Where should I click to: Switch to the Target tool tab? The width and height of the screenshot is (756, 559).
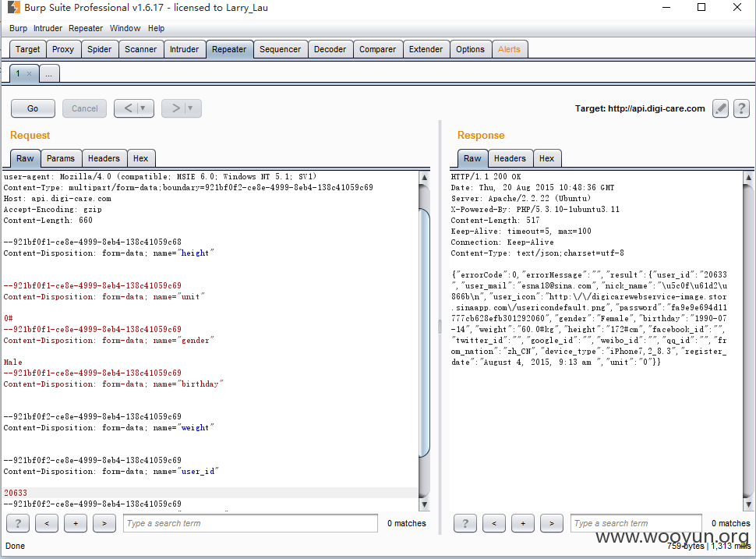(27, 49)
